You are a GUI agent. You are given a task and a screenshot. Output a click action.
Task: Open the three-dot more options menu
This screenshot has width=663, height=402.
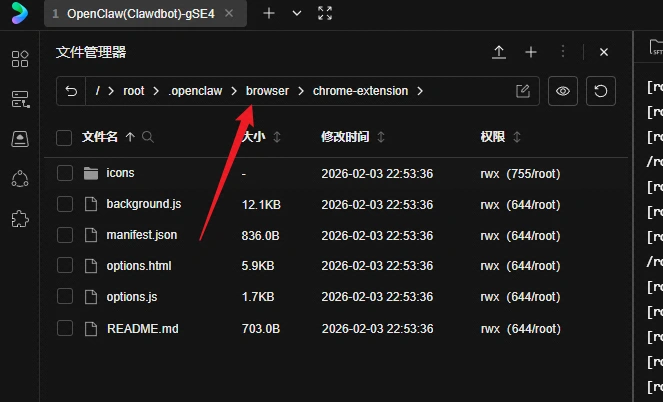click(563, 52)
